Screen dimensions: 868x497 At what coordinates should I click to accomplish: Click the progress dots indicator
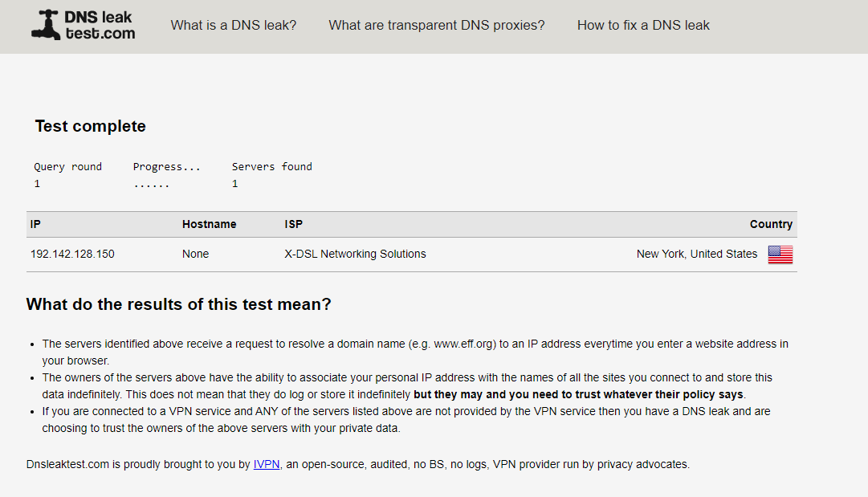151,185
